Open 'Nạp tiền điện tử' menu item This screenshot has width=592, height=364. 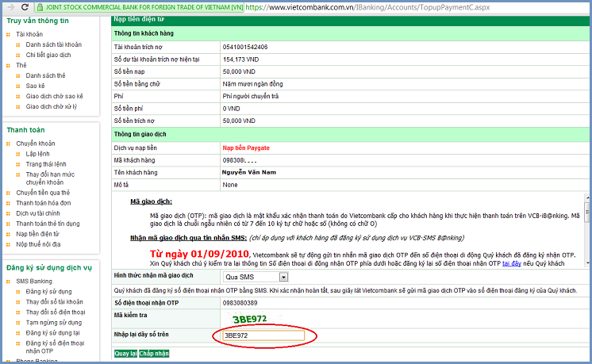click(x=39, y=234)
